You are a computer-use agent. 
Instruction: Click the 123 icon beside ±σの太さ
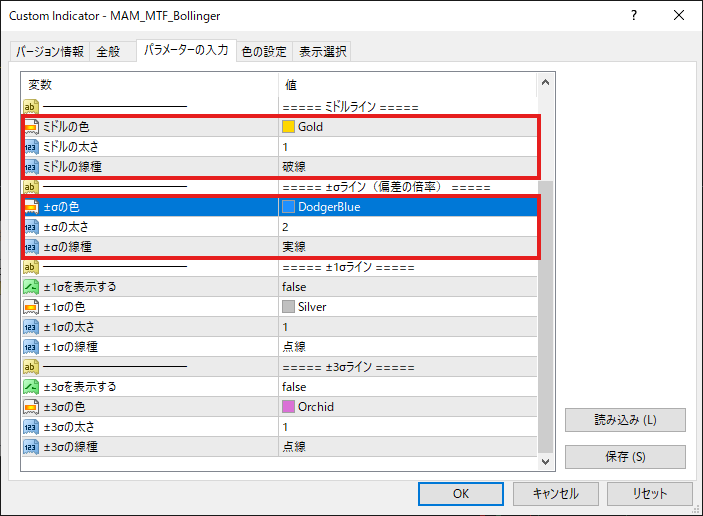tap(31, 227)
